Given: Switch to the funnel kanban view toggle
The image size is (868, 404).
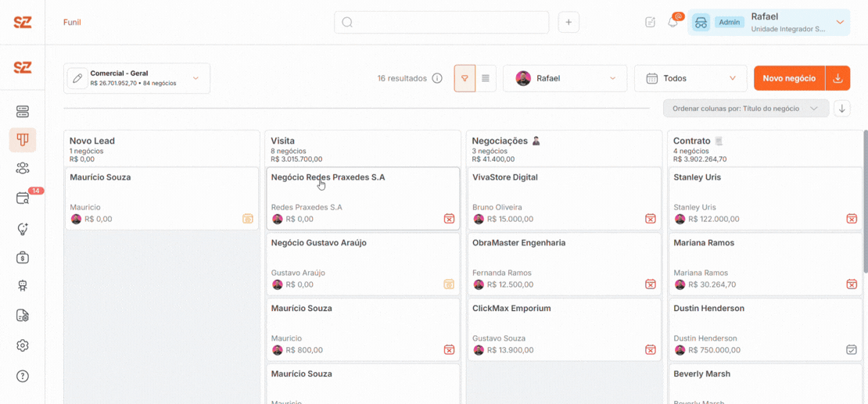Looking at the screenshot, I should (x=465, y=79).
